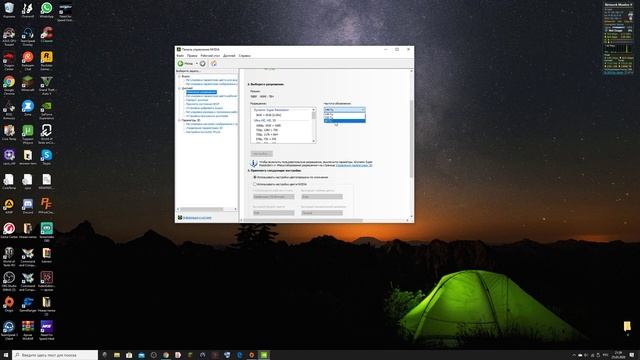This screenshot has height=360, width=640.
Task: Select the NVIDIA color settings radio button
Action: (x=255, y=184)
